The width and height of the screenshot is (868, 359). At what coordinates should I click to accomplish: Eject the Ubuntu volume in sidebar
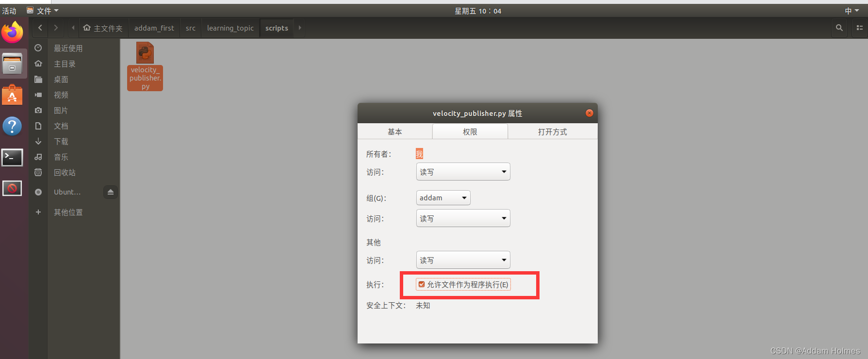click(111, 192)
